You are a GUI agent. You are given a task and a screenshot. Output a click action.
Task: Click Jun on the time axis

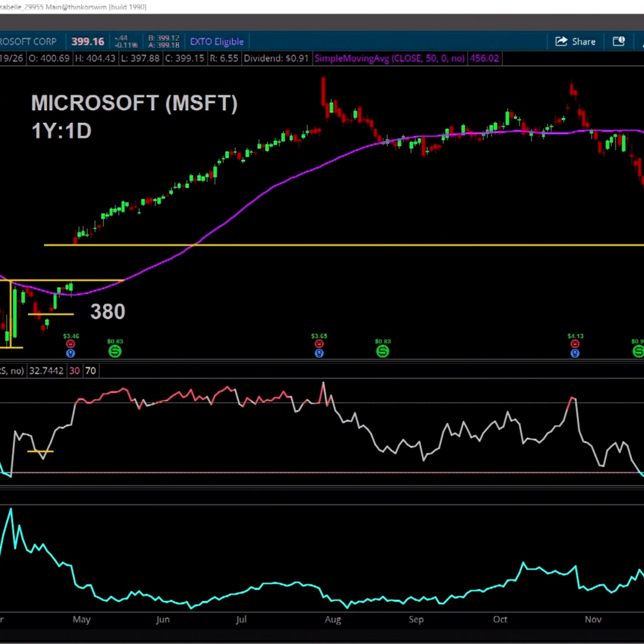163,620
